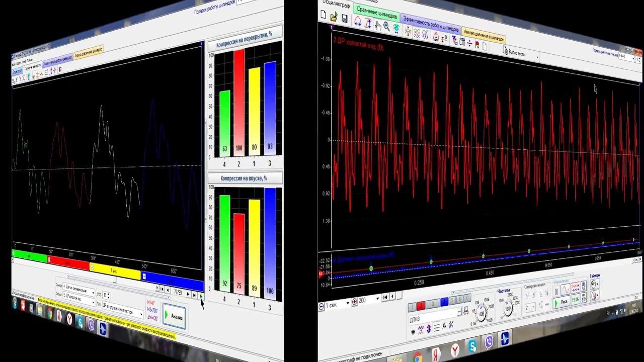
Task: Open the Осциллограф tab
Action: click(337, 5)
